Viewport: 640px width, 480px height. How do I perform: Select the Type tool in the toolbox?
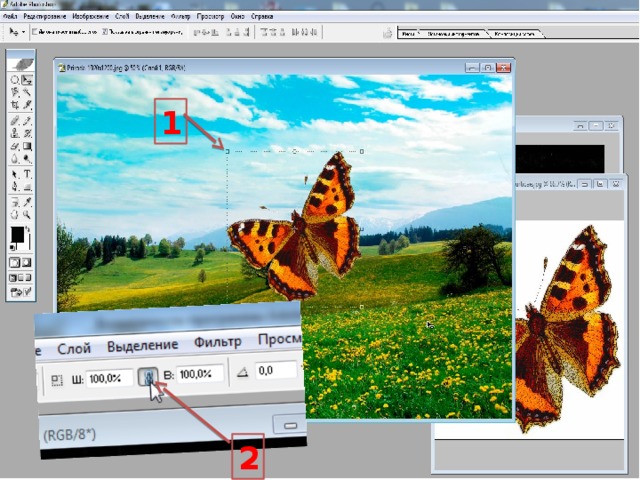click(x=28, y=173)
